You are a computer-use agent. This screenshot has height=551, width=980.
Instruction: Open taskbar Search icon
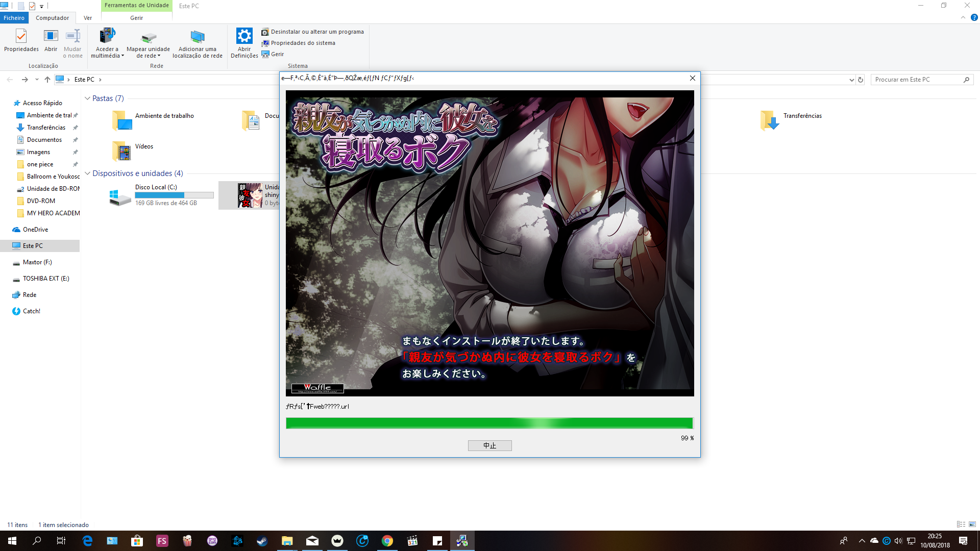tap(37, 541)
